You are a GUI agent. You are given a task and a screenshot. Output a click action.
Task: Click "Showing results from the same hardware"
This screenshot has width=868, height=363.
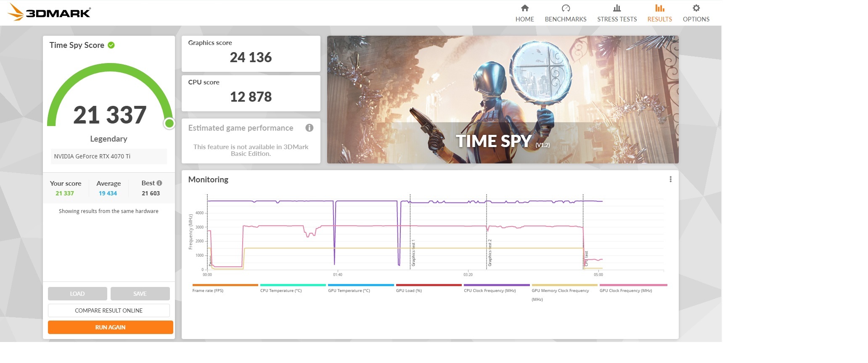(108, 211)
